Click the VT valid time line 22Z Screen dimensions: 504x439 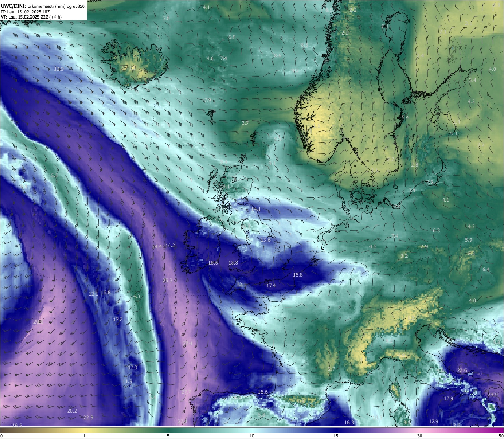[x=31, y=17]
